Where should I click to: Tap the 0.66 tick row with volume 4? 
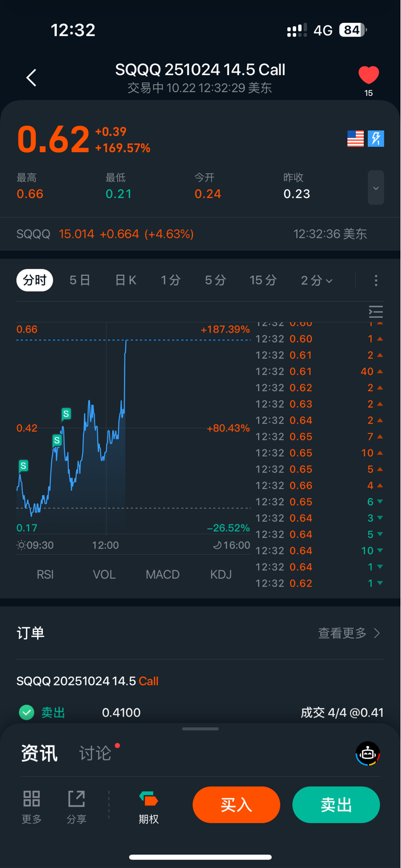tap(320, 485)
